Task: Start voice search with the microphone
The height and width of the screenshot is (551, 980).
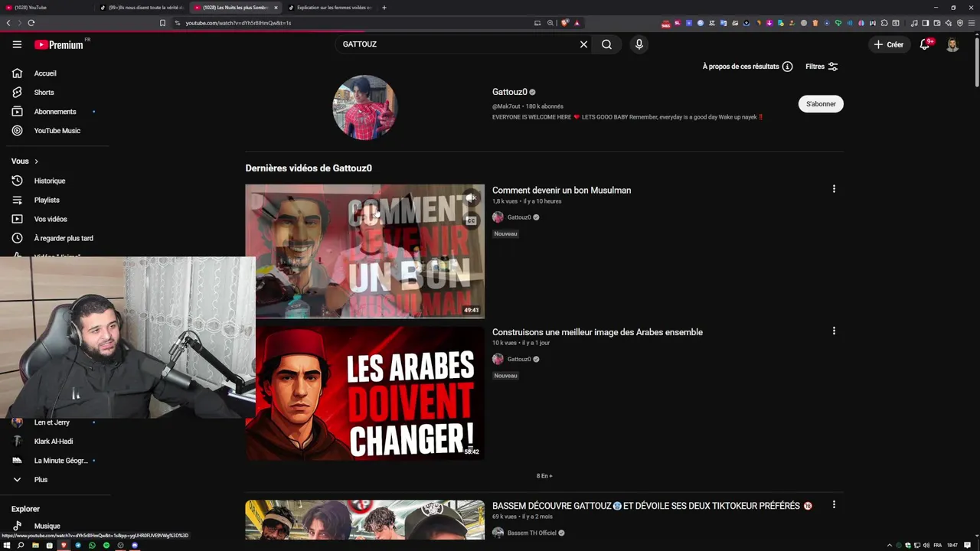Action: coord(639,44)
